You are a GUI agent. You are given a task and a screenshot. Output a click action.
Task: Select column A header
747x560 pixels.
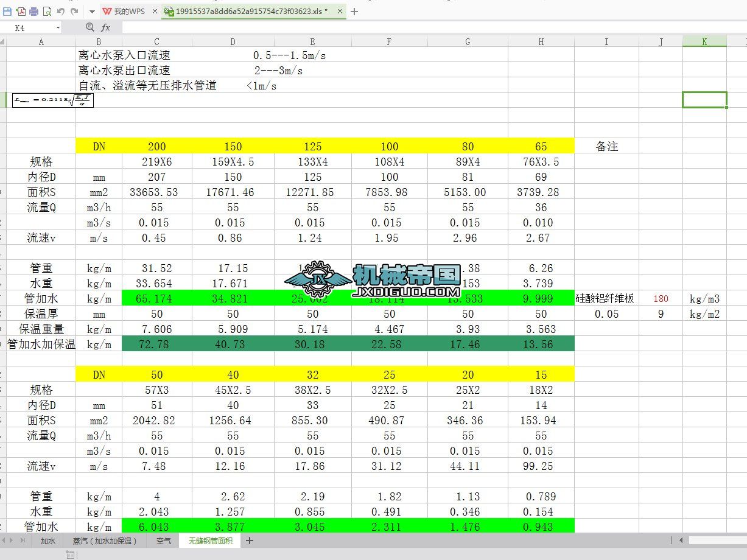pos(41,41)
